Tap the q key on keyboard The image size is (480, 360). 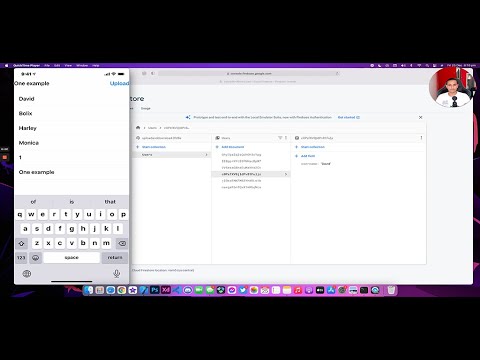coord(20,214)
